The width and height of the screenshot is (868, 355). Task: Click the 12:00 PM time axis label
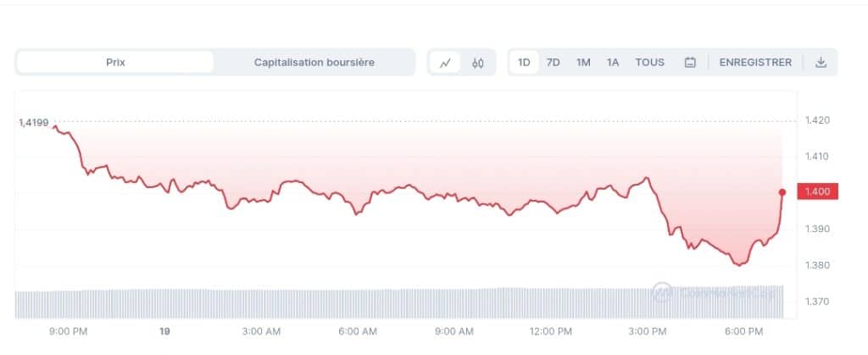tap(550, 332)
